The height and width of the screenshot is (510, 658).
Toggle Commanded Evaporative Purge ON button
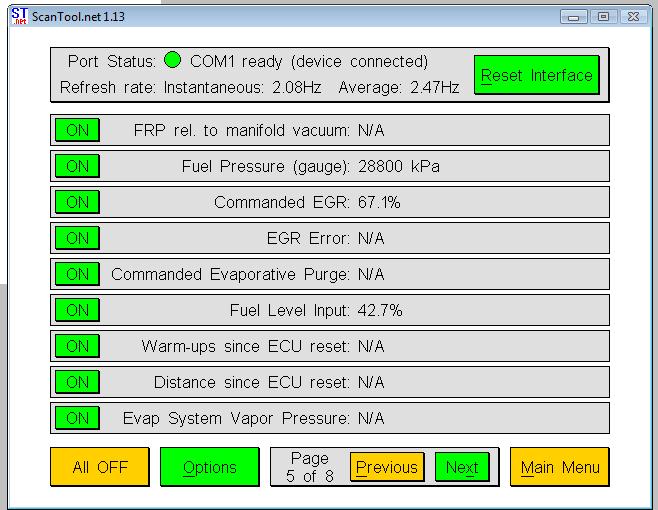click(x=77, y=274)
